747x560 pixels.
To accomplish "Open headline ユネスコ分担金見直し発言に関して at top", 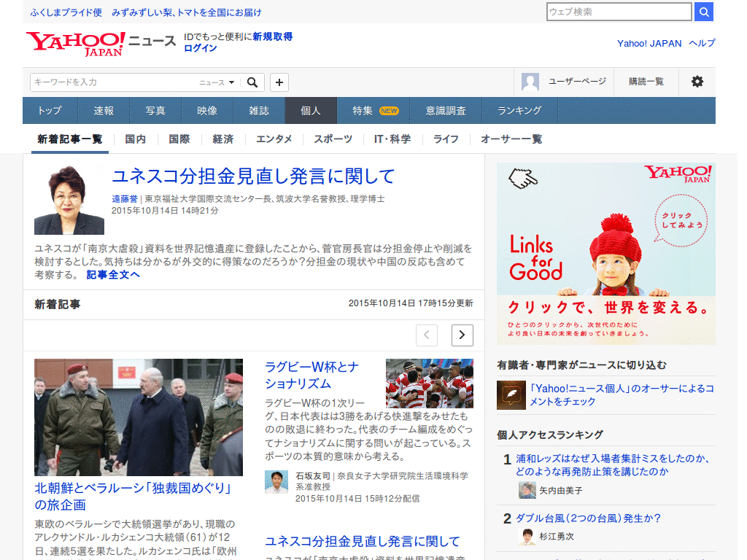I will click(253, 176).
